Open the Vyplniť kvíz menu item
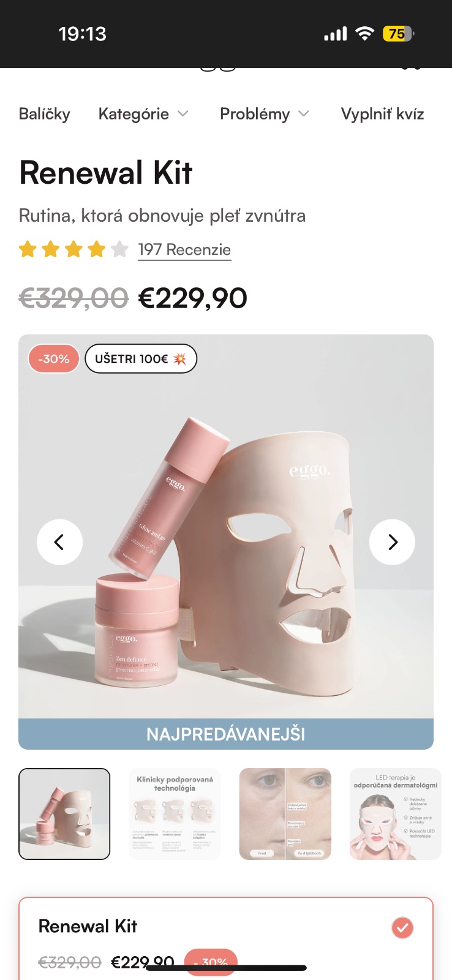Screen dimensions: 452x980 (383, 114)
